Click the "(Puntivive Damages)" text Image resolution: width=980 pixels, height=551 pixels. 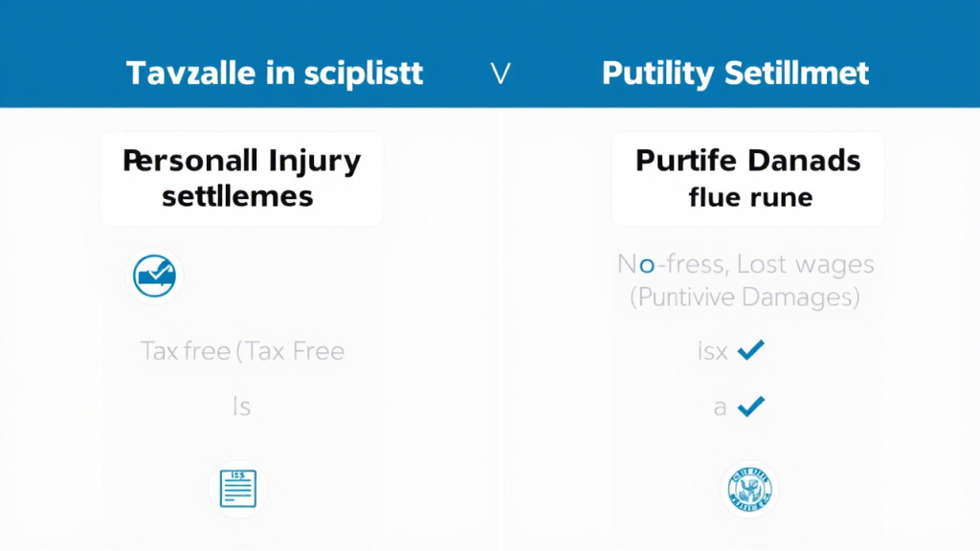(x=744, y=297)
